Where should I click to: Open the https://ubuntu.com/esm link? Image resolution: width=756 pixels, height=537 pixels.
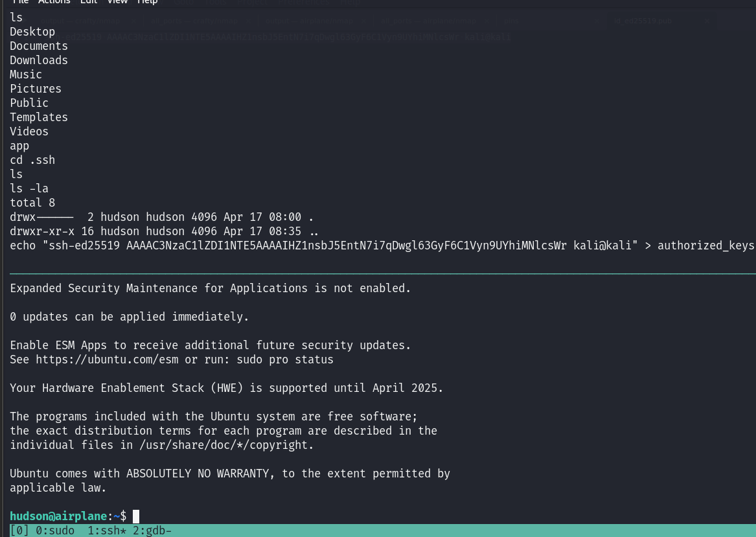click(107, 360)
